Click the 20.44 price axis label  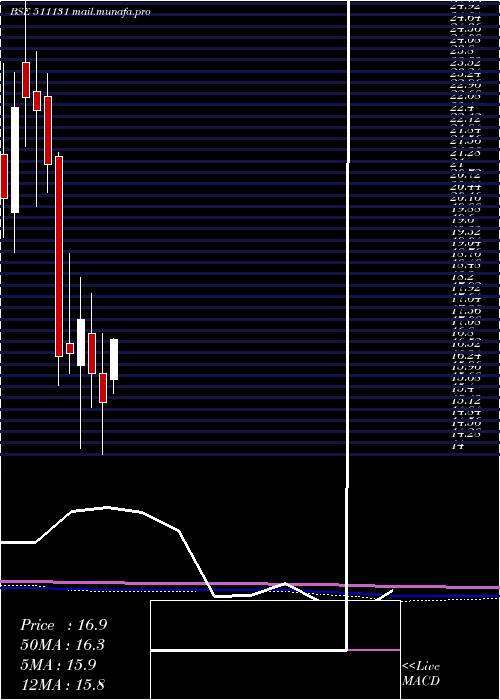tap(466, 187)
